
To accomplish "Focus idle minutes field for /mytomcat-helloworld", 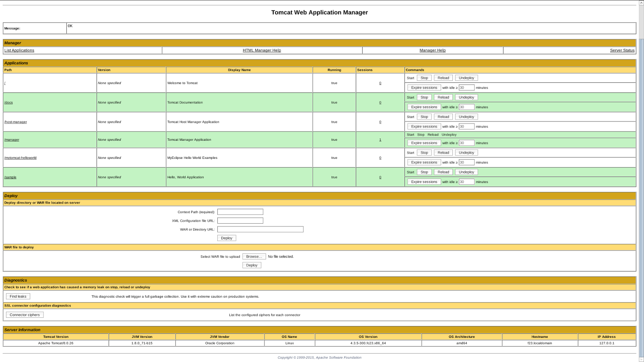I will pyautogui.click(x=466, y=162).
